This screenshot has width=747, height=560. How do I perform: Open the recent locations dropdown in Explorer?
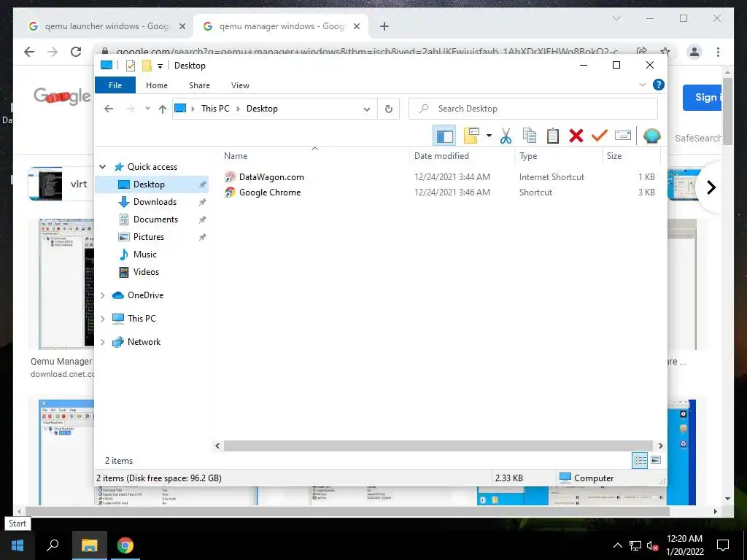(x=147, y=109)
